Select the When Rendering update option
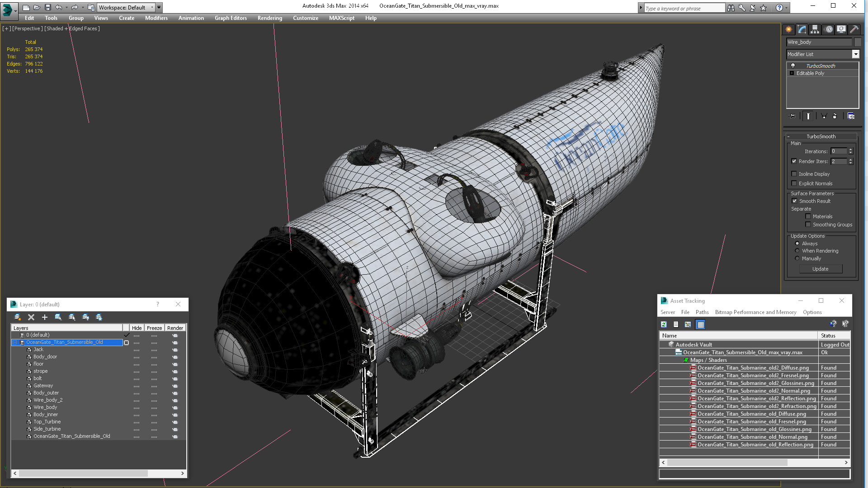868x488 pixels. 797,251
